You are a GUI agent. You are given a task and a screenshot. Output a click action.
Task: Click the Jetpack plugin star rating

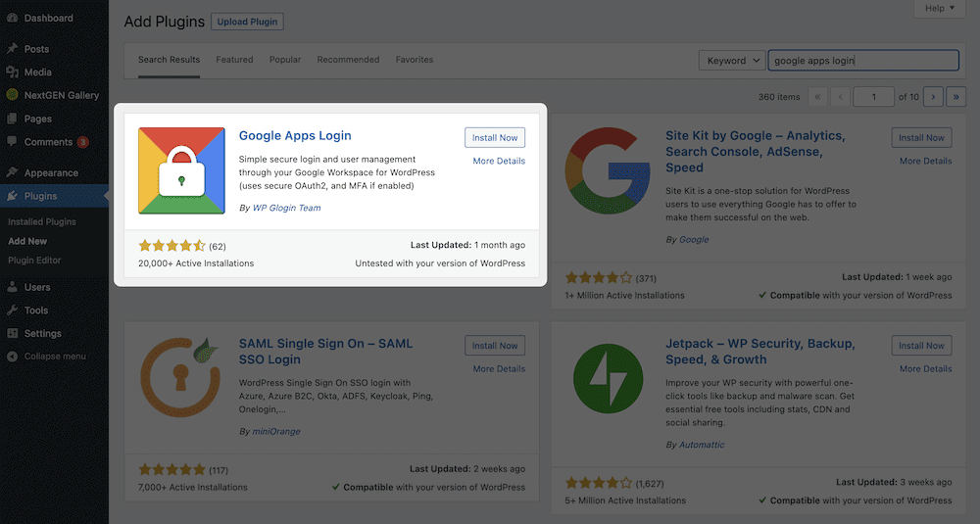(x=599, y=483)
